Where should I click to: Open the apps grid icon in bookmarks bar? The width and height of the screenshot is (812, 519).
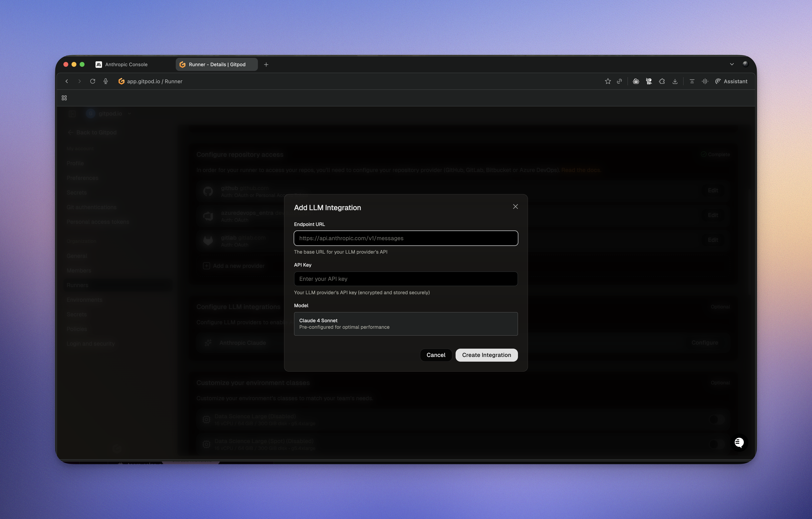pos(64,98)
